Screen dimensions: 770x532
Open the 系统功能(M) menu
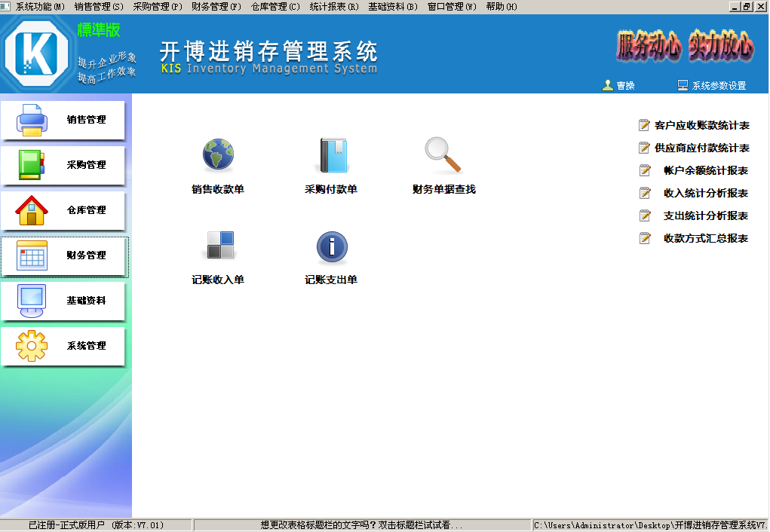[40, 6]
